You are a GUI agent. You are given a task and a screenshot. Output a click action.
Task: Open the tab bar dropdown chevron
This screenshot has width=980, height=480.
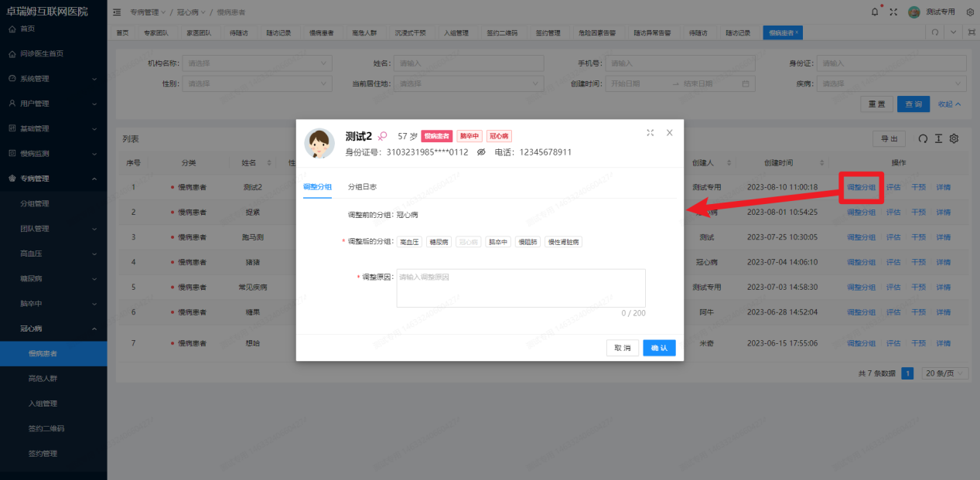coord(953,32)
